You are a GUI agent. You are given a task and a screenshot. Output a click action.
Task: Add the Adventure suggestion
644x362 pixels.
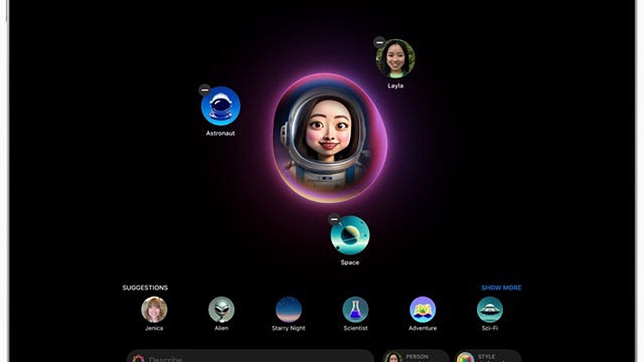423,310
